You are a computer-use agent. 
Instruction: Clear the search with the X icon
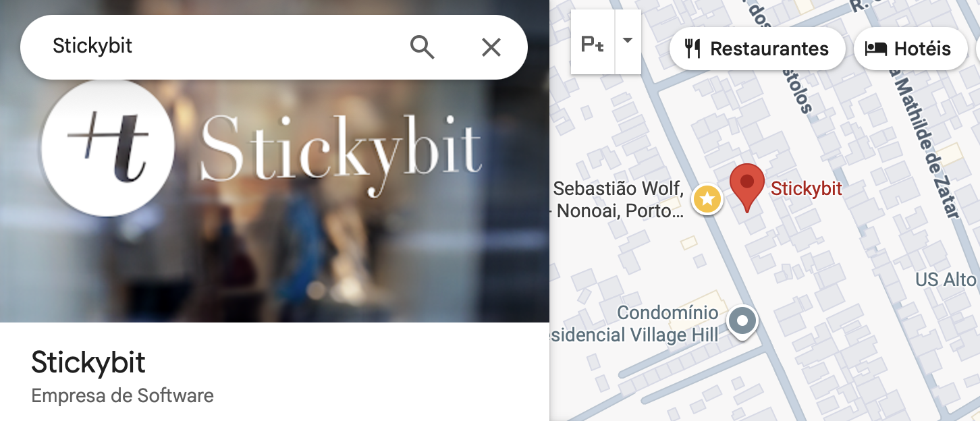coord(491,47)
